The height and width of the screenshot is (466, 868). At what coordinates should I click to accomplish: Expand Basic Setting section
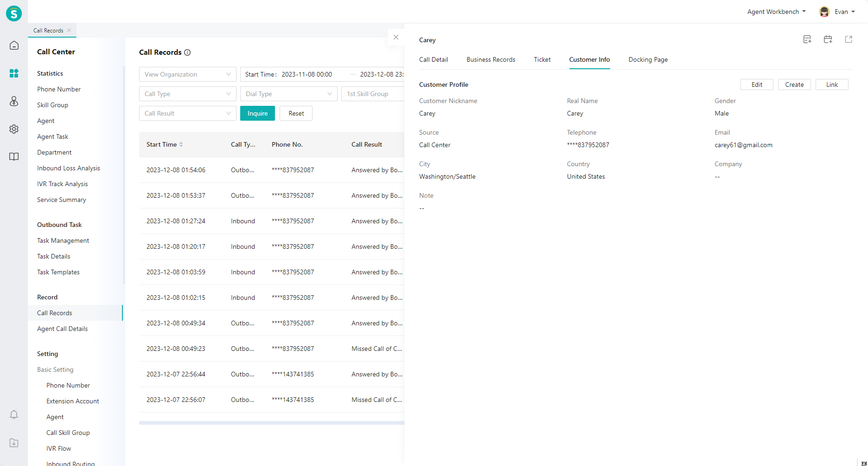[55, 369]
